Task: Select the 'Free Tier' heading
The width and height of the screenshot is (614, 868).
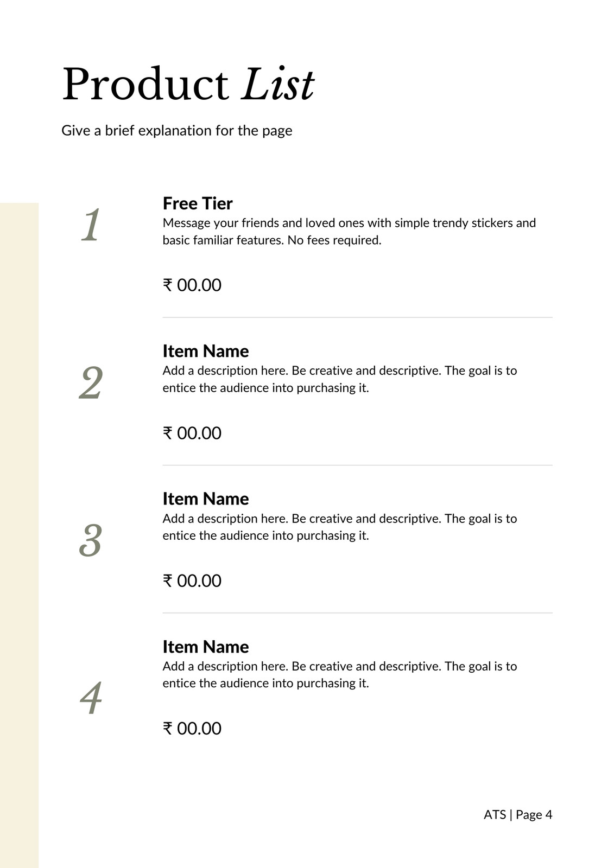Action: pos(198,203)
